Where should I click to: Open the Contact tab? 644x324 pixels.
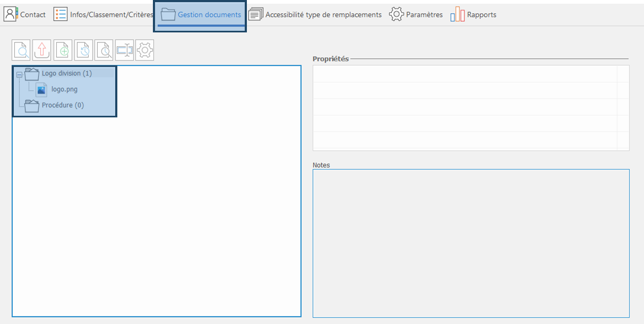(x=25, y=15)
